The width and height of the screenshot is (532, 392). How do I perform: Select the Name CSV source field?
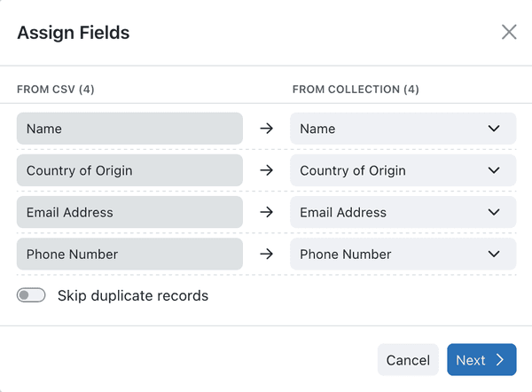coord(129,129)
